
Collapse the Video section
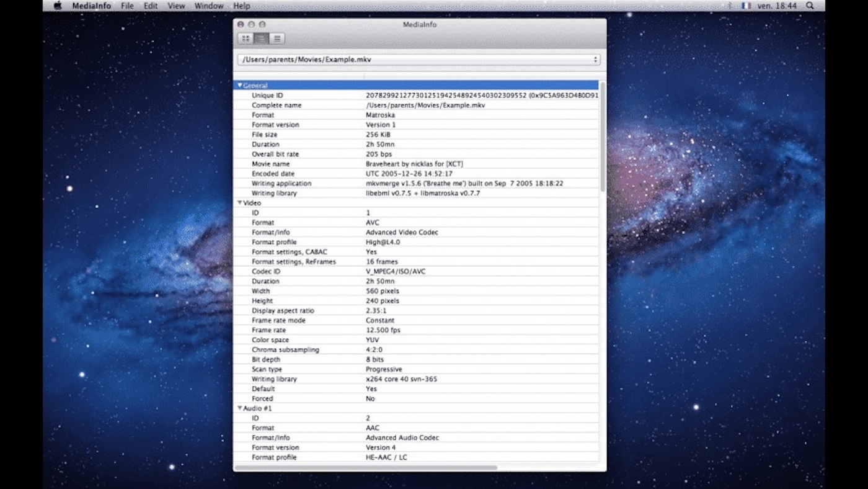point(240,203)
